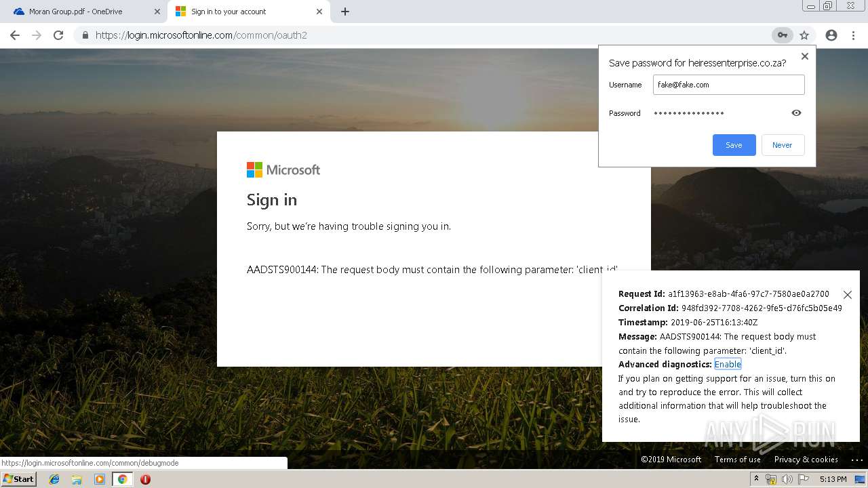The width and height of the screenshot is (868, 488).
Task: Open a new browser tab
Action: [345, 12]
